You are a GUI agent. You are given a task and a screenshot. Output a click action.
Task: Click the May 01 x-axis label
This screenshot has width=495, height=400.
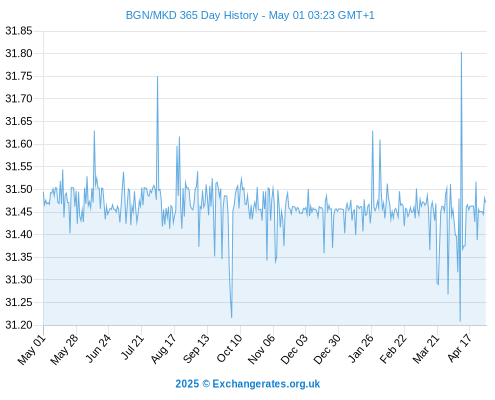(32, 350)
